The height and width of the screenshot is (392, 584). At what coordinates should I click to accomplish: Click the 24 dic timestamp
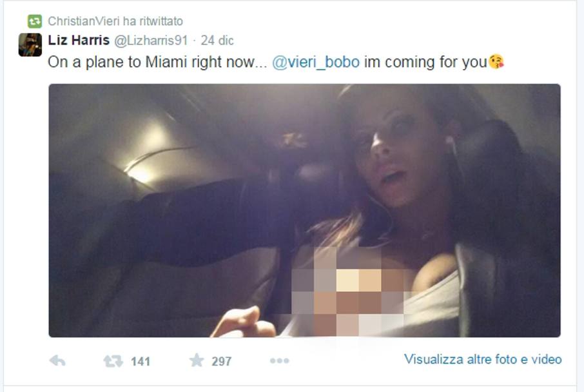click(x=217, y=40)
